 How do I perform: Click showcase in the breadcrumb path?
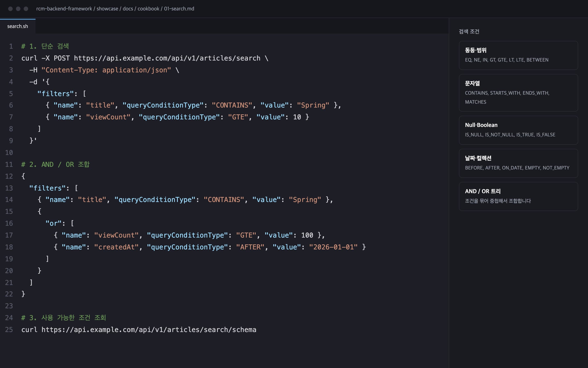tap(107, 9)
